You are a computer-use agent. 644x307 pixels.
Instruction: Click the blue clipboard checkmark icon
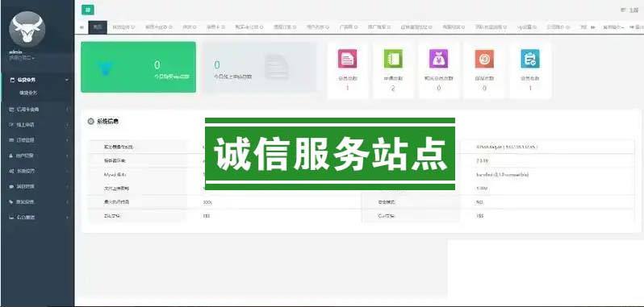coord(530,58)
